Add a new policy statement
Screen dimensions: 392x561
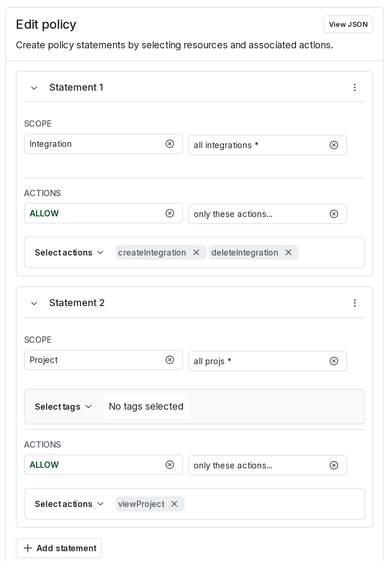(59, 548)
